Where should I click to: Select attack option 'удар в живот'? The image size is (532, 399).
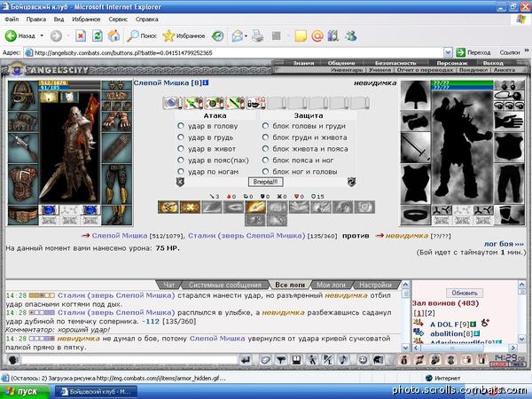click(181, 149)
